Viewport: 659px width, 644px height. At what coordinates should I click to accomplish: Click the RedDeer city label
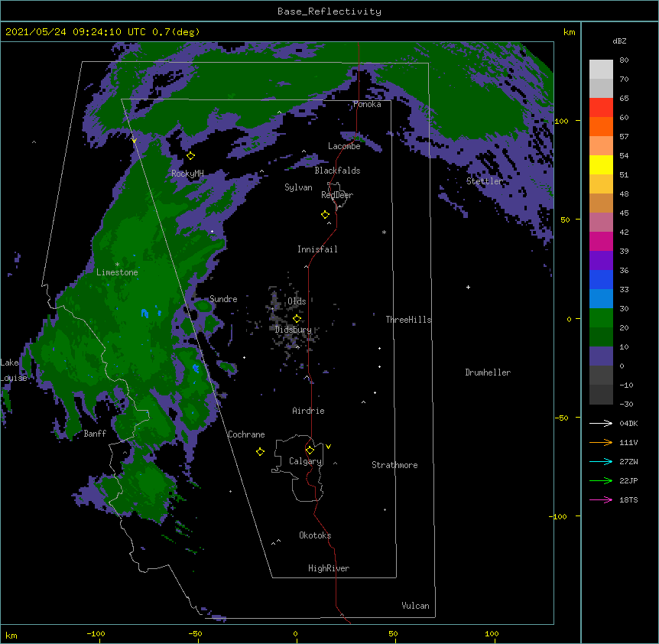tap(337, 195)
